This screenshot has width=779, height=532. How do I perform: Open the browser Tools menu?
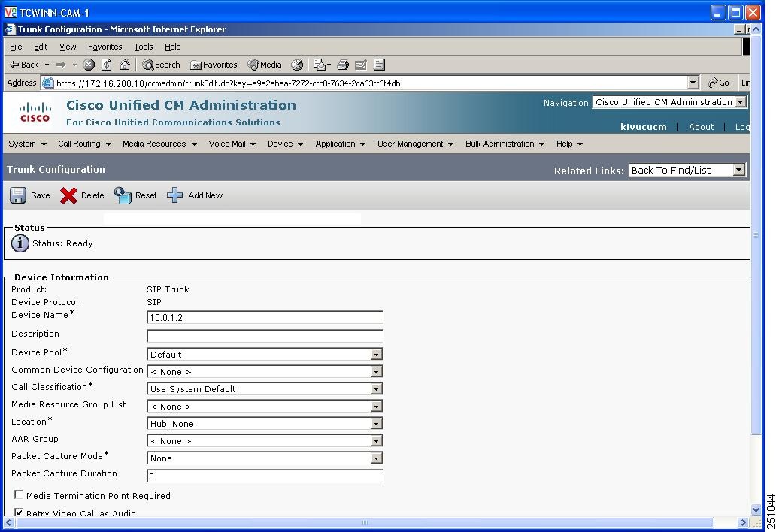coord(144,47)
